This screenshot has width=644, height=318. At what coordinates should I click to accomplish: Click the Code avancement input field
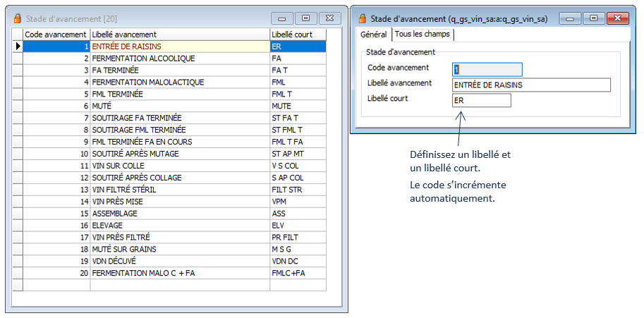(x=487, y=69)
